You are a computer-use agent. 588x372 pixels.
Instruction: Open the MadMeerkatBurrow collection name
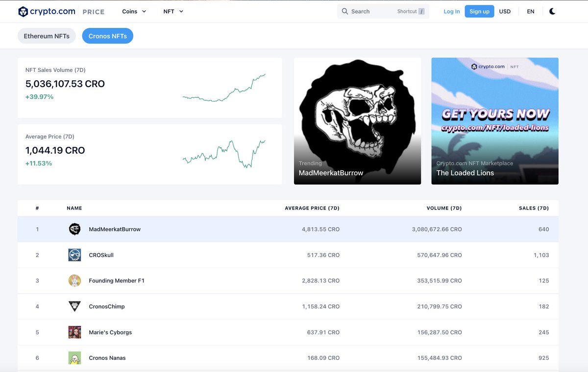click(115, 229)
